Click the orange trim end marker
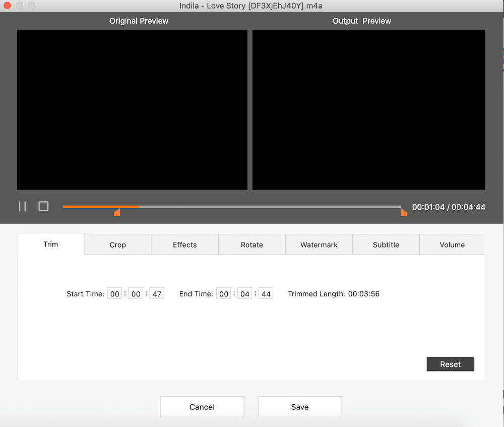The width and height of the screenshot is (504, 427). (x=403, y=212)
